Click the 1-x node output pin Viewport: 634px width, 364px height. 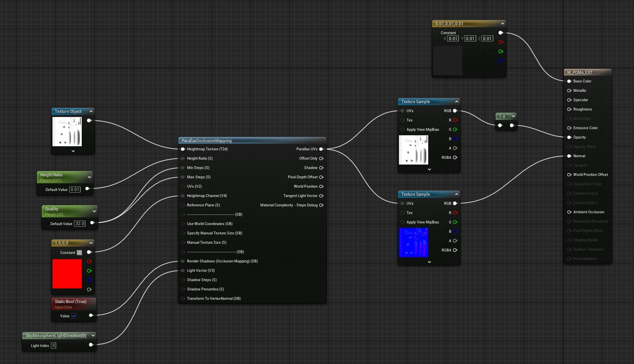click(512, 126)
